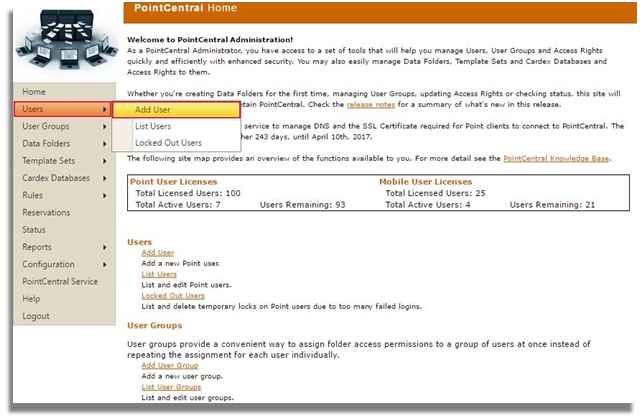Click 'Users Remaining: 21' text
The width and height of the screenshot is (640, 420).
click(x=552, y=205)
